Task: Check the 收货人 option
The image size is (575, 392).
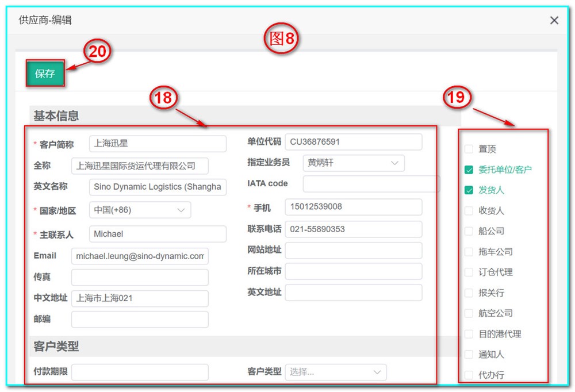Action: pyautogui.click(x=469, y=210)
